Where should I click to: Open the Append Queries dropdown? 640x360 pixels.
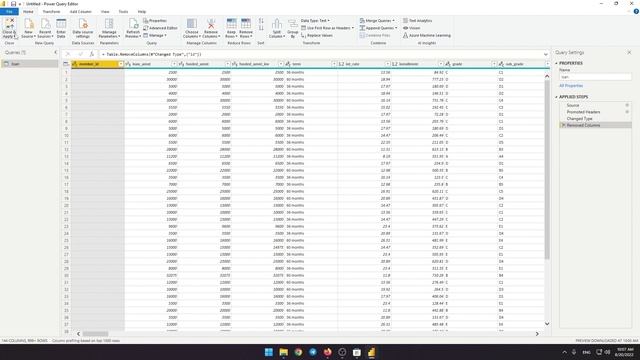coord(378,28)
